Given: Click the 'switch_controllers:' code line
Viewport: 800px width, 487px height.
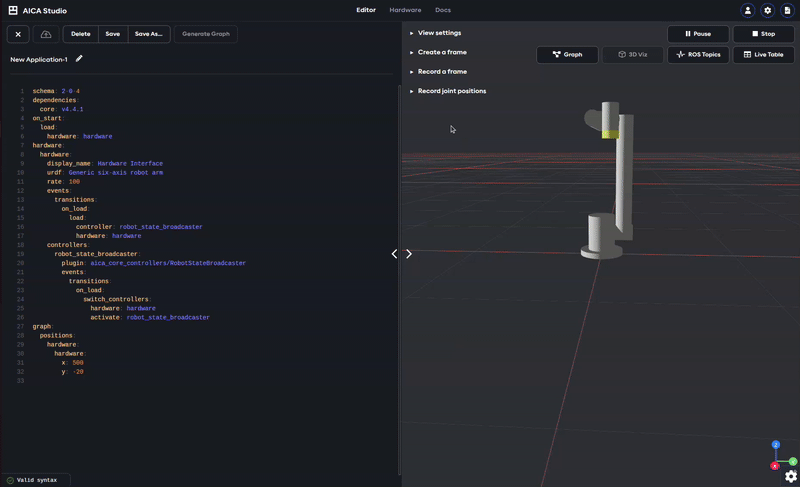Looking at the screenshot, I should point(116,299).
